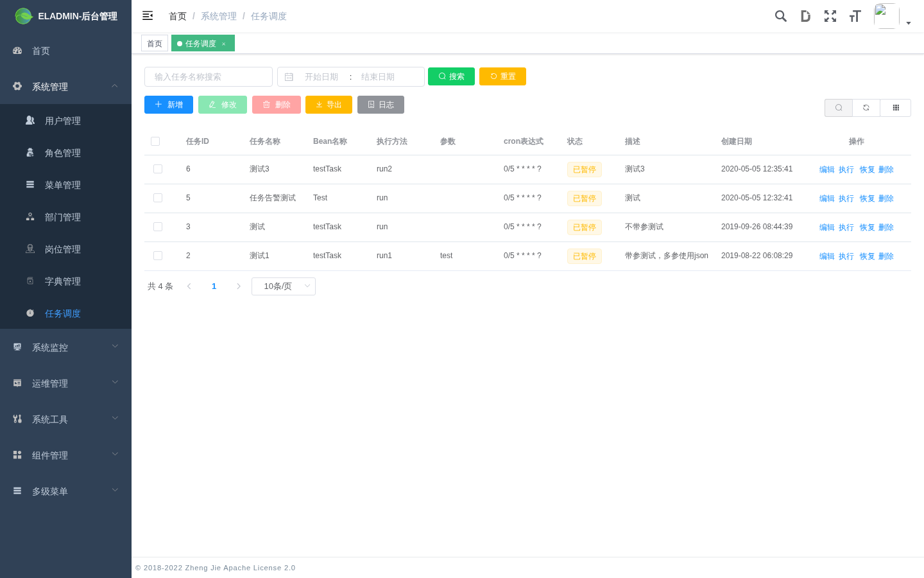Check the row for task ID 6

pyautogui.click(x=158, y=169)
